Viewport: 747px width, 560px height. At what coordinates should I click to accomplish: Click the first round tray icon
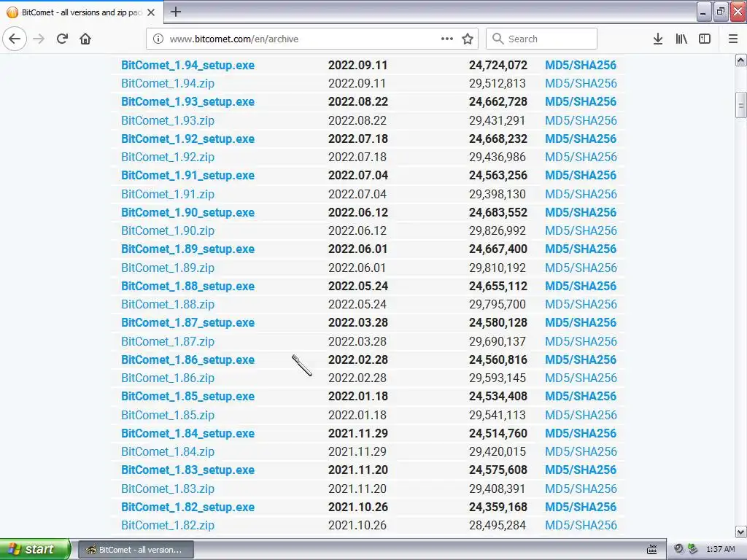(678, 549)
